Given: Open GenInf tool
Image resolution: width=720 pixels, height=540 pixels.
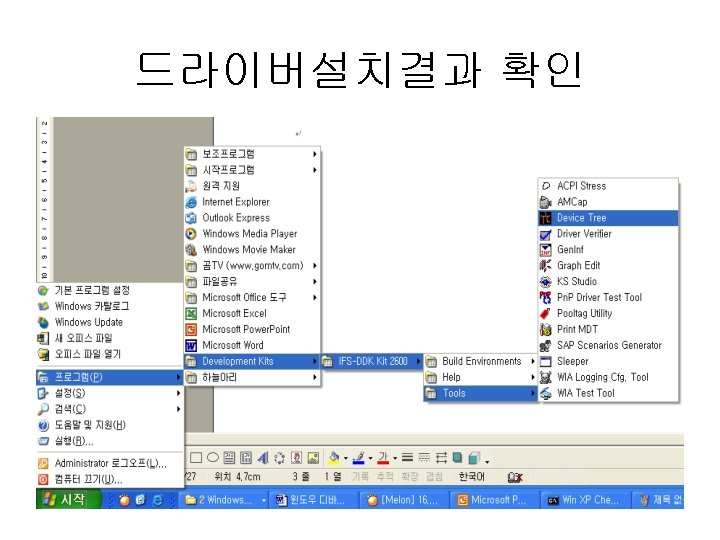Looking at the screenshot, I should [x=608, y=250].
